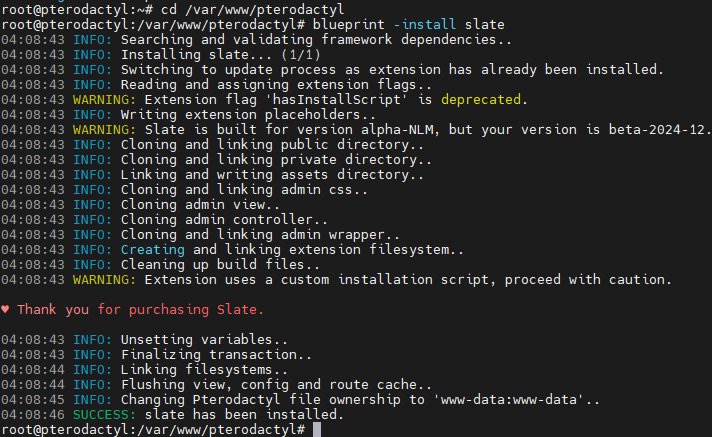Click the yellow 'deprecated' word

pos(481,99)
